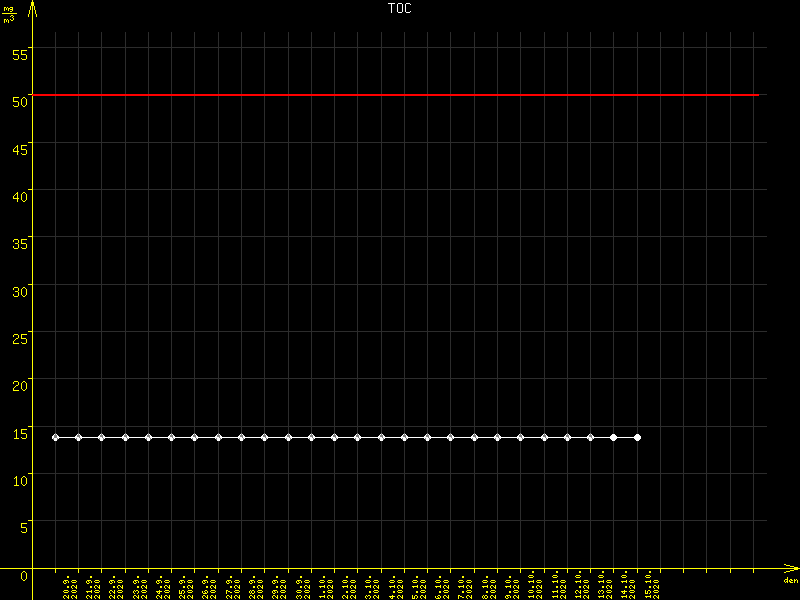This screenshot has height=600, width=800.
Task: Click the 'den' X-axis label
Action: (x=790, y=581)
